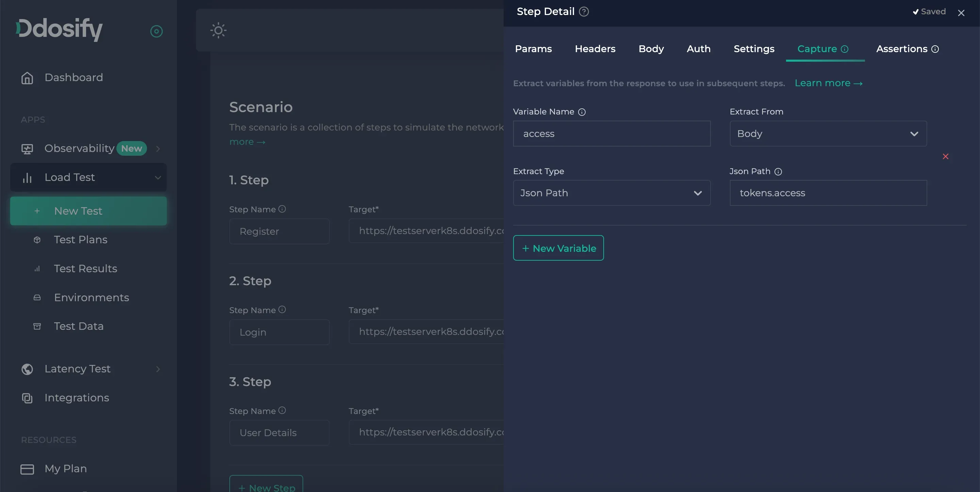Open Test Results in the sidebar
This screenshot has width=980, height=492.
(x=85, y=268)
